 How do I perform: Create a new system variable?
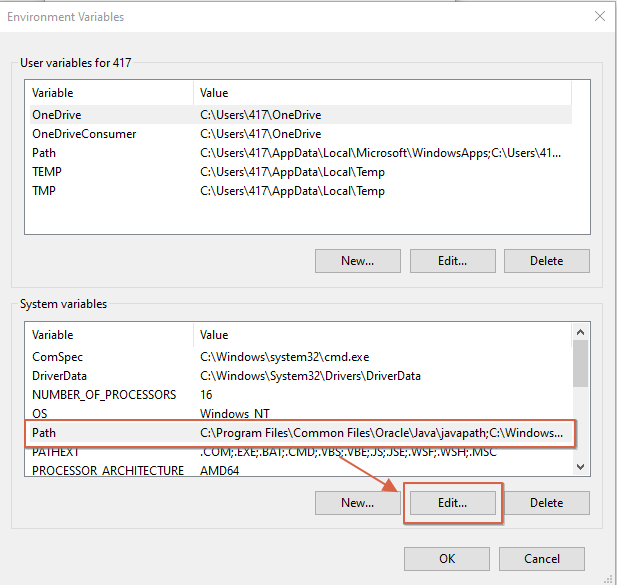[357, 503]
